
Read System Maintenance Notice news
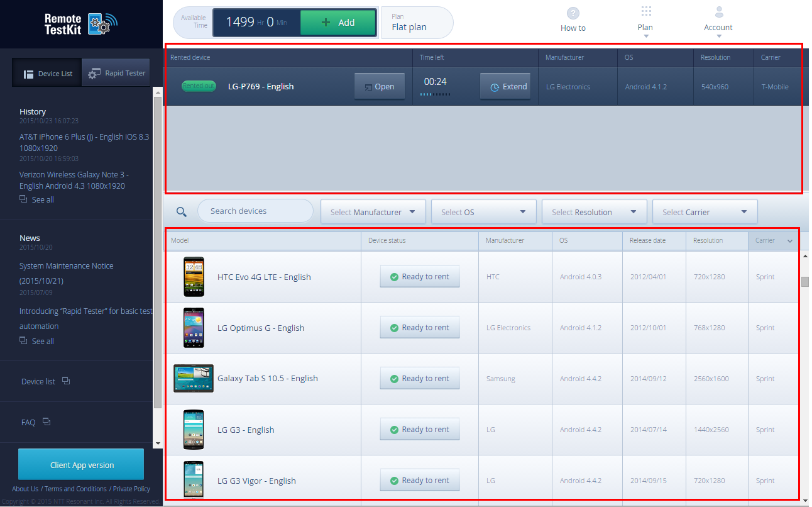click(67, 273)
